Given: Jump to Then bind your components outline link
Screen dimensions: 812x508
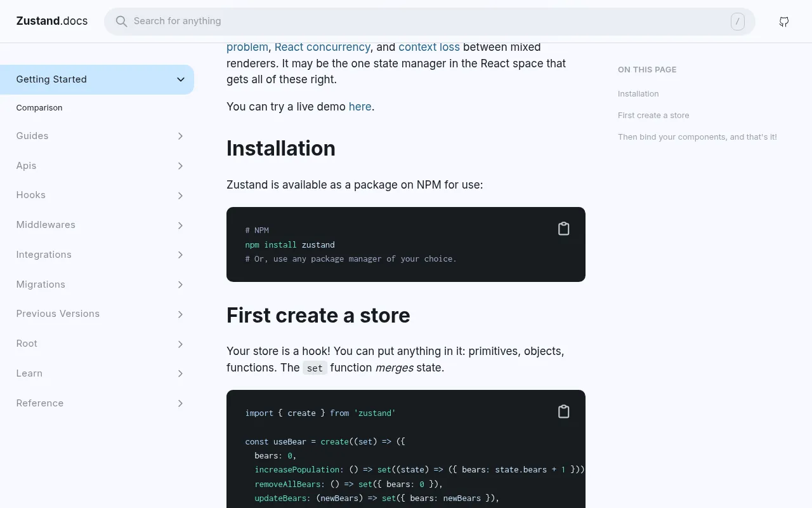Looking at the screenshot, I should pyautogui.click(x=697, y=137).
